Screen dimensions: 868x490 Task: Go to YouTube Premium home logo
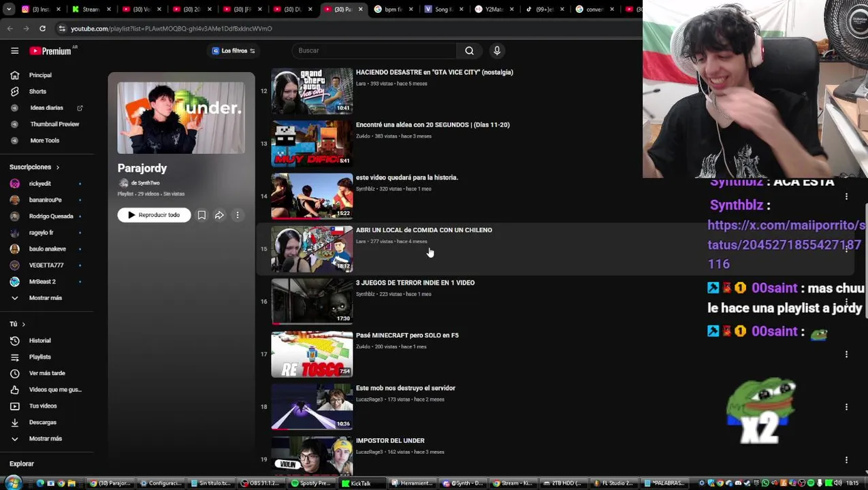[x=50, y=50]
